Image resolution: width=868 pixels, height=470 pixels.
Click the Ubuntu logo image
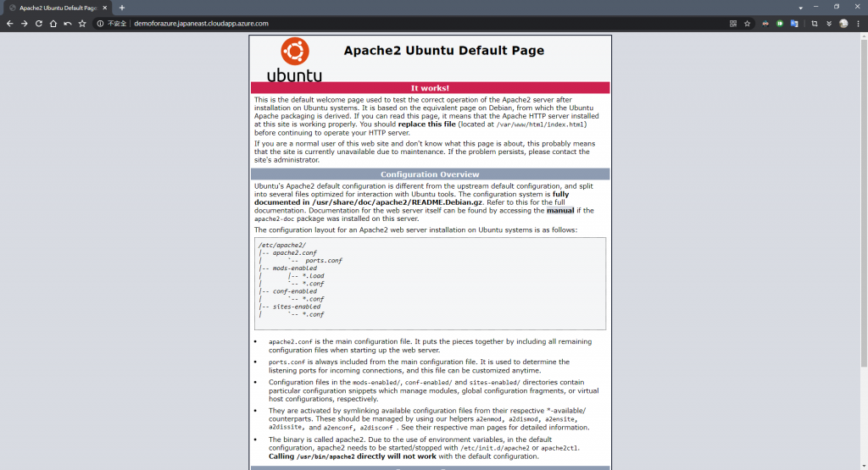(x=294, y=60)
